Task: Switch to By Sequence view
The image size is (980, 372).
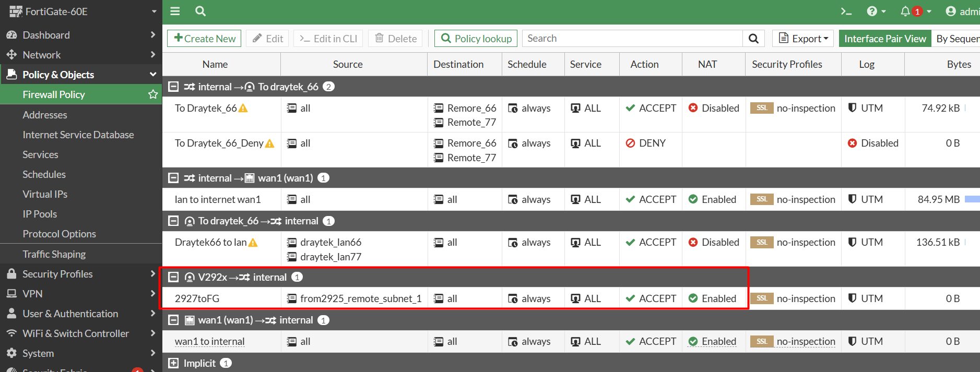Action: pos(957,39)
